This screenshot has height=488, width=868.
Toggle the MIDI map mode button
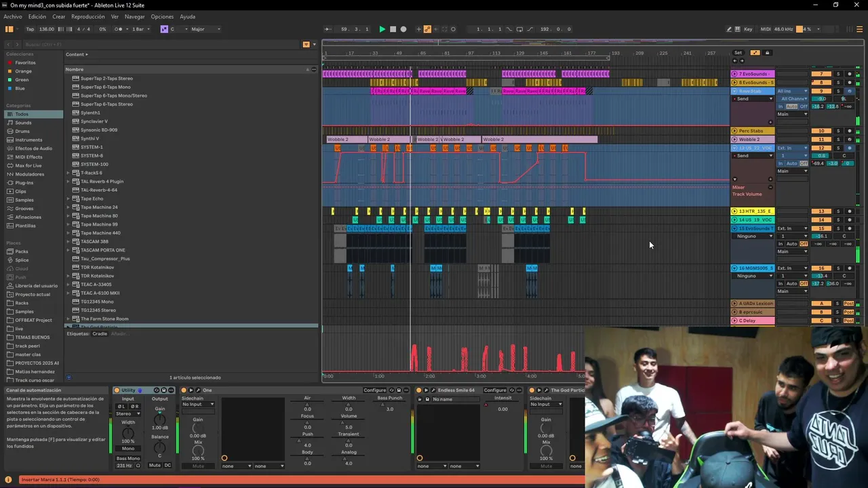pos(766,29)
